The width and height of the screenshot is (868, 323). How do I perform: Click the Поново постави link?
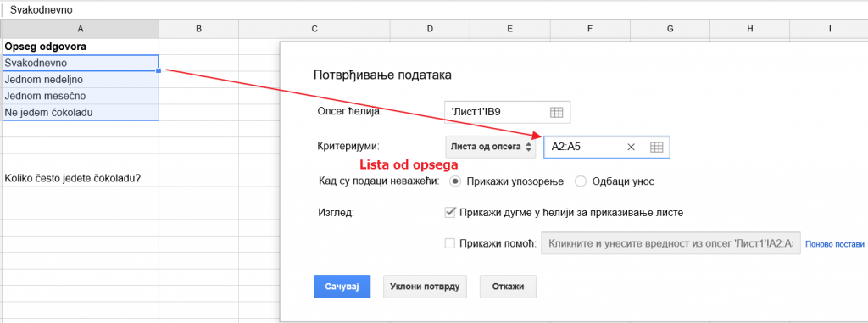[x=834, y=244]
